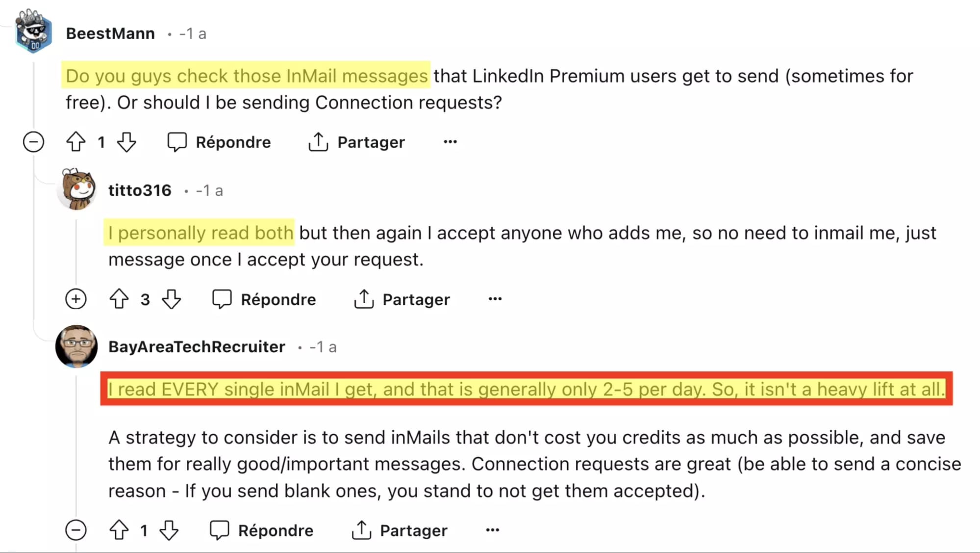Open the overflow menu on BayAreaTechRecruiter's comment
The image size is (980, 553).
coord(492,530)
